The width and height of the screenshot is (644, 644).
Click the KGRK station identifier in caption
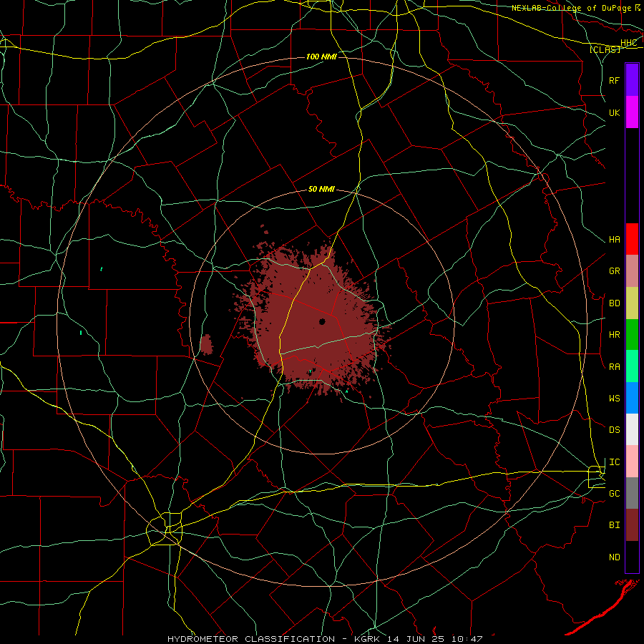click(x=366, y=639)
